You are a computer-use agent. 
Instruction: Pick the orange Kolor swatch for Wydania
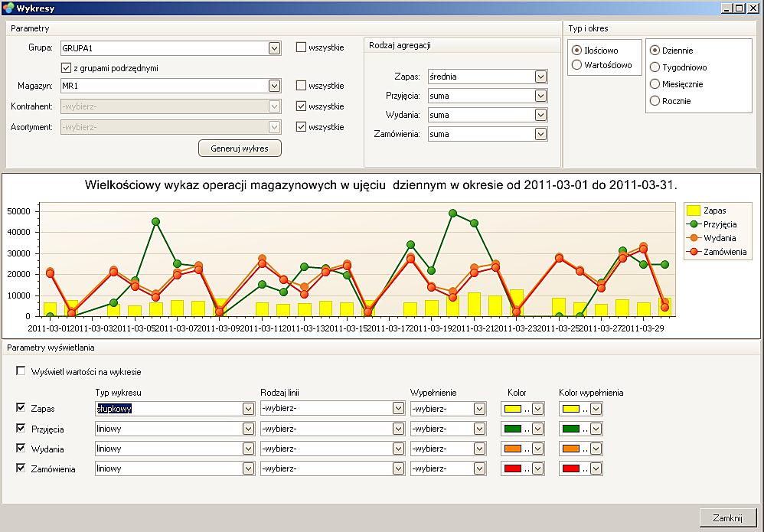click(513, 449)
